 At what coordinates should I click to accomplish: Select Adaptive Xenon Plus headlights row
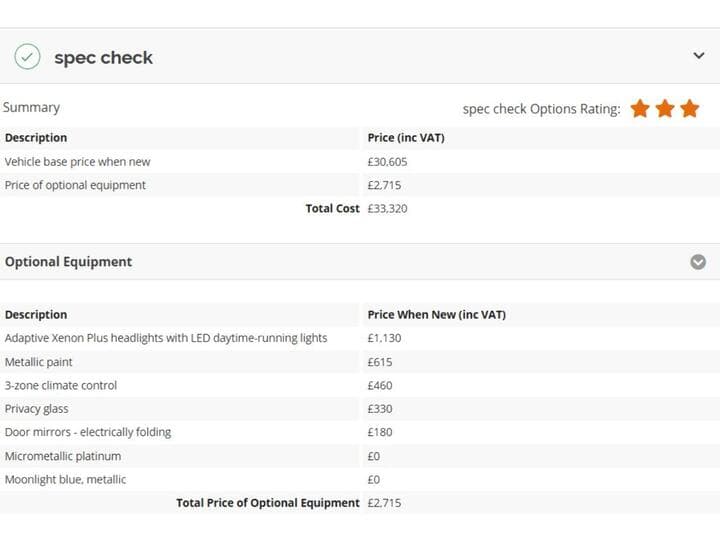click(360, 338)
